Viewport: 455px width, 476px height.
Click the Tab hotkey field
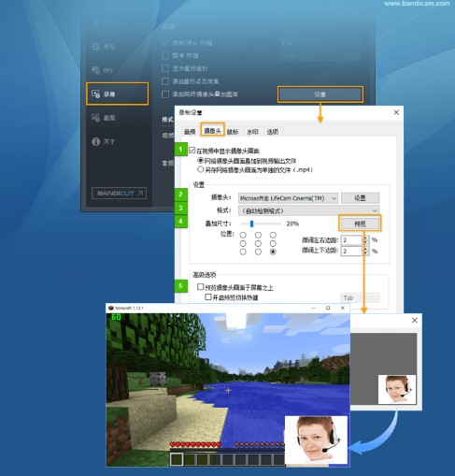[x=360, y=297]
